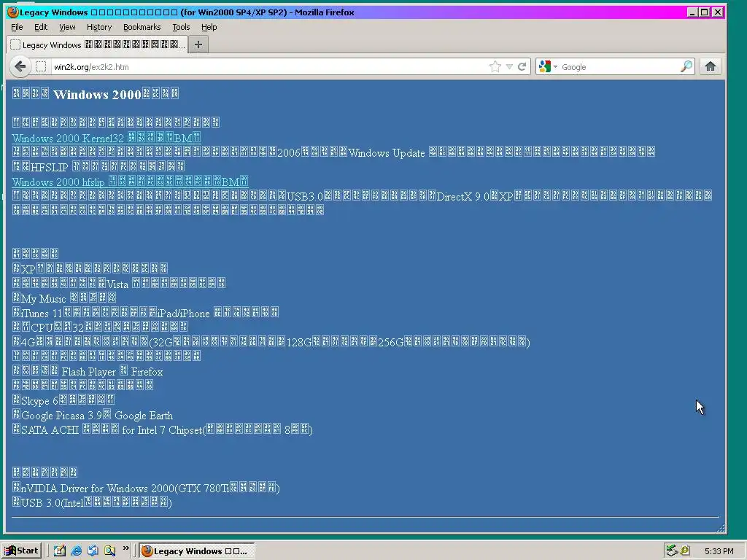The image size is (747, 560).
Task: Open the File menu
Action: [x=17, y=27]
